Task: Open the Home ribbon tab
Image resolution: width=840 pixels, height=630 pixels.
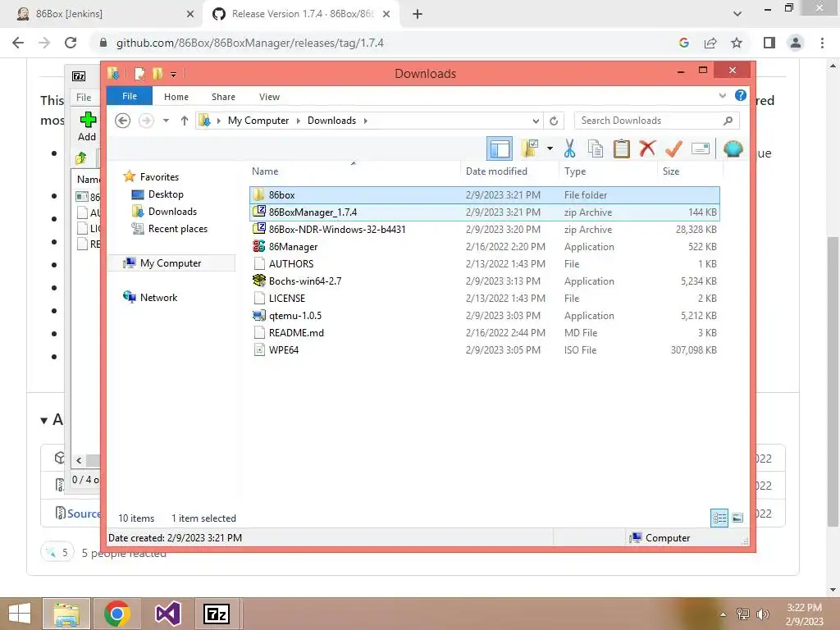Action: (x=176, y=97)
